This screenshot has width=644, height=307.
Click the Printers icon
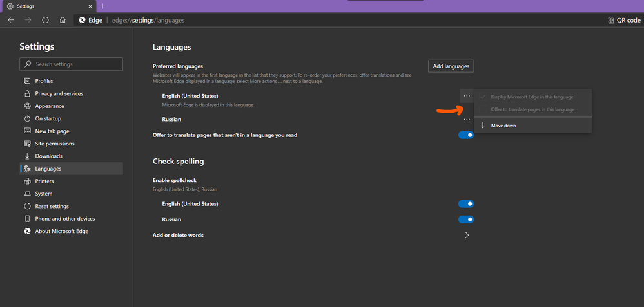pos(27,181)
